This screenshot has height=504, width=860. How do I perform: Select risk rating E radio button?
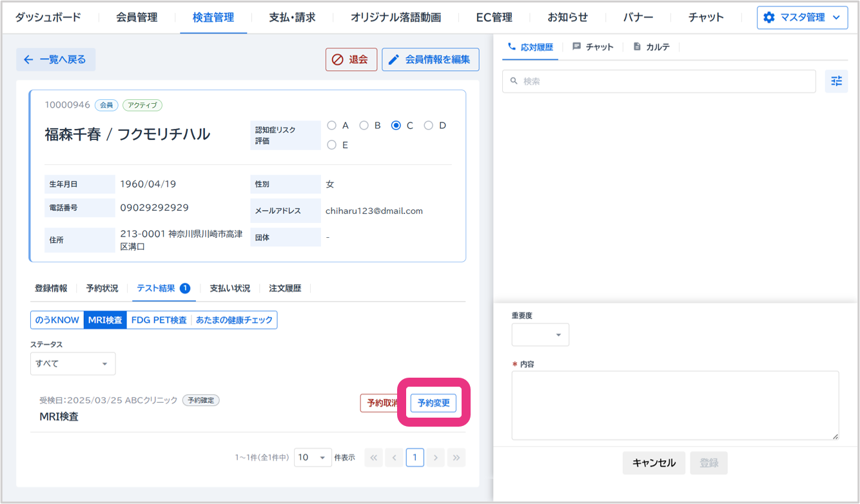coord(332,145)
